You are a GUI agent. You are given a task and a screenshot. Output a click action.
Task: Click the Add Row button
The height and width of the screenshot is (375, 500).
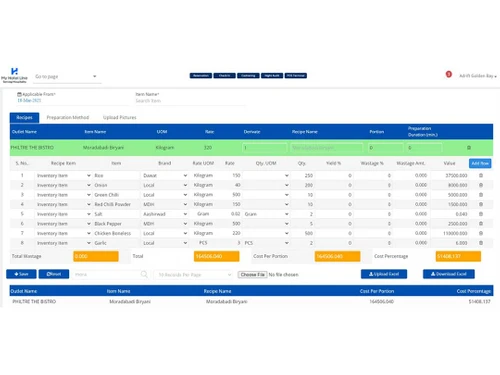tap(480, 163)
